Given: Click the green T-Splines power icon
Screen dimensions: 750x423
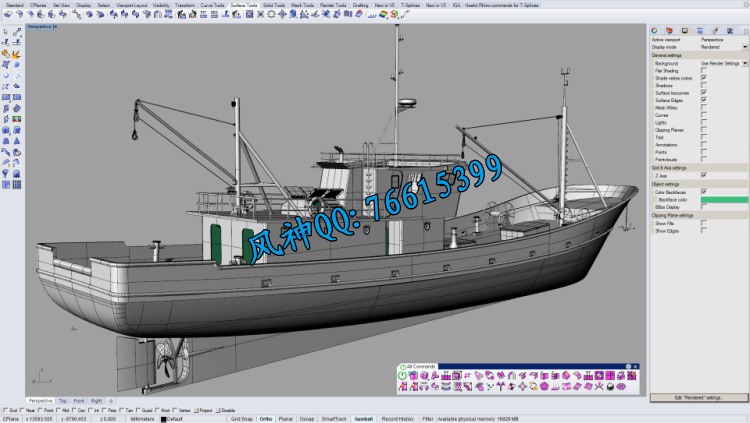Looking at the screenshot, I should pyautogui.click(x=402, y=376).
